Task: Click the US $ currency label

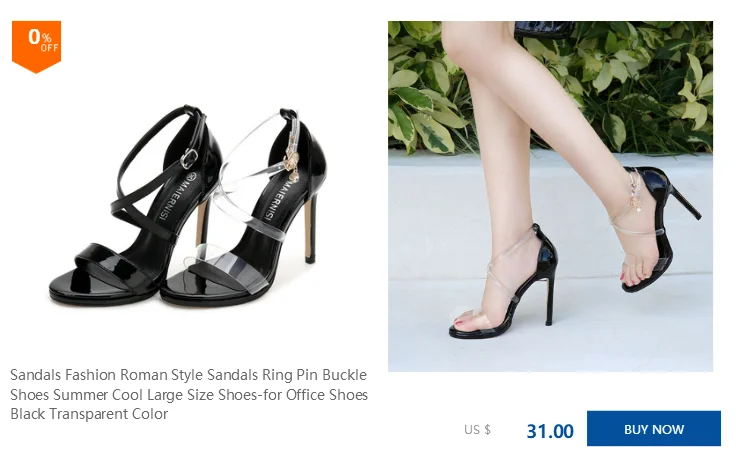Action: 477,429
